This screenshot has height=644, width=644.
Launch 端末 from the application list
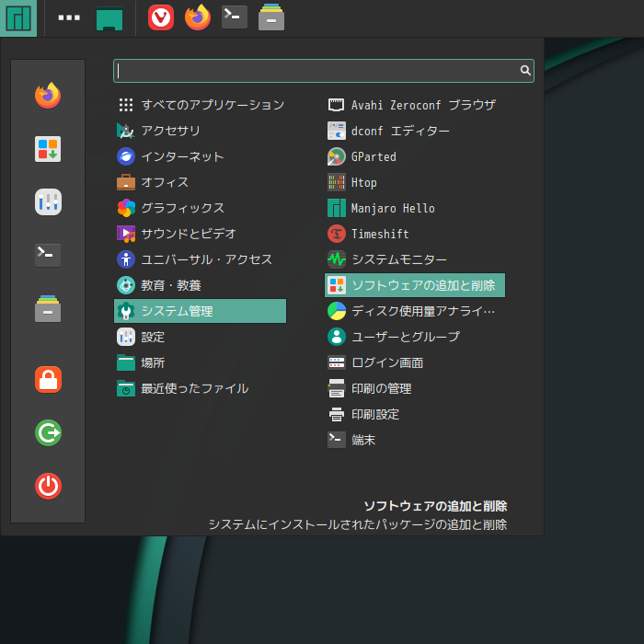415,440
